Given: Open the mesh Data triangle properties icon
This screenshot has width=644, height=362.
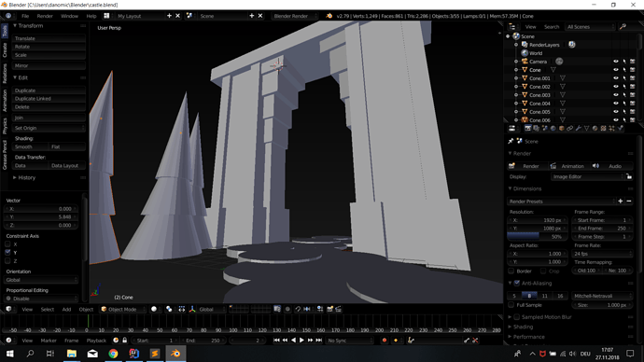Looking at the screenshot, I should coord(586,129).
